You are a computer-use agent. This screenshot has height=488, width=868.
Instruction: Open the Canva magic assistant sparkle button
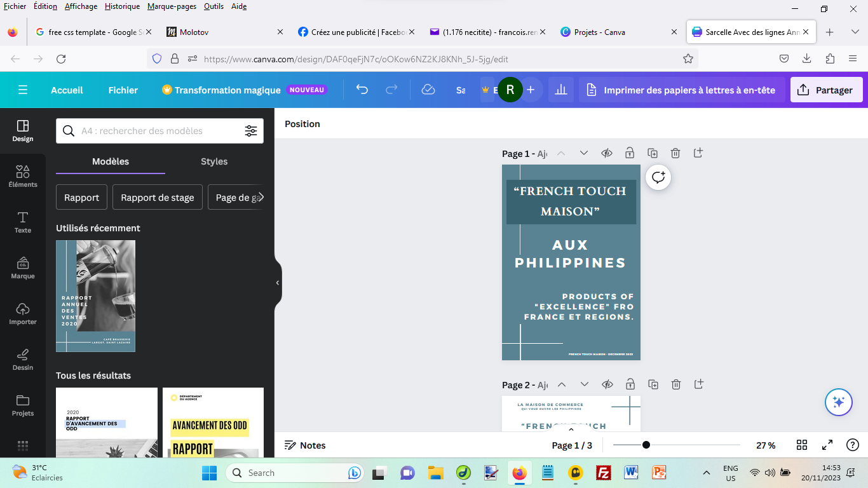(x=838, y=402)
